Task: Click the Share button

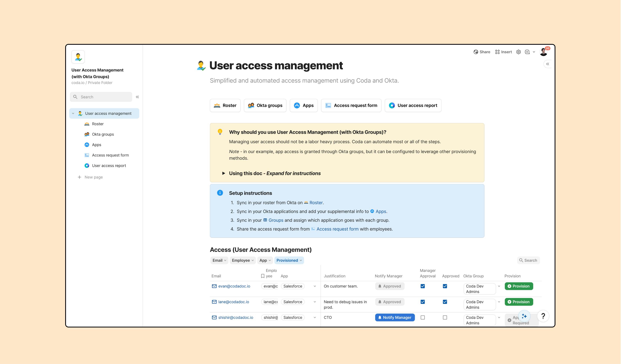Action: pyautogui.click(x=482, y=52)
